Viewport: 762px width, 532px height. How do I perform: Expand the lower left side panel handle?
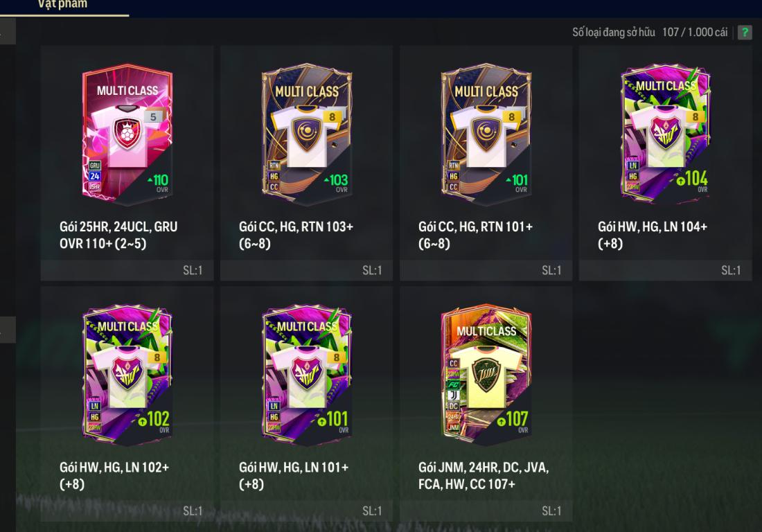(x=7, y=330)
